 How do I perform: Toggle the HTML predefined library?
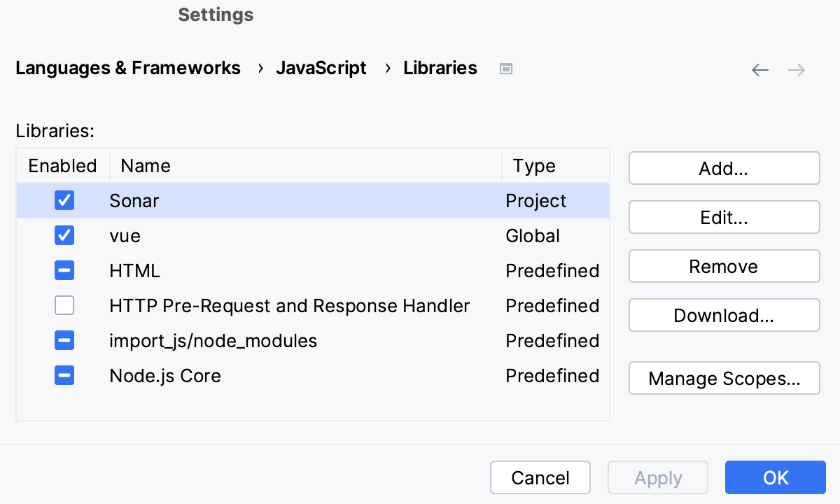pyautogui.click(x=64, y=270)
